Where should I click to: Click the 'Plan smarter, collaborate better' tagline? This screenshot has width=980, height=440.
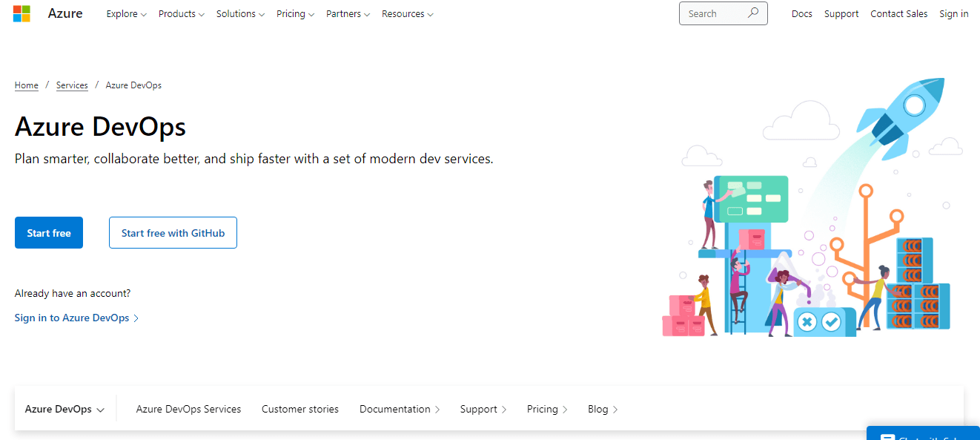click(x=254, y=159)
